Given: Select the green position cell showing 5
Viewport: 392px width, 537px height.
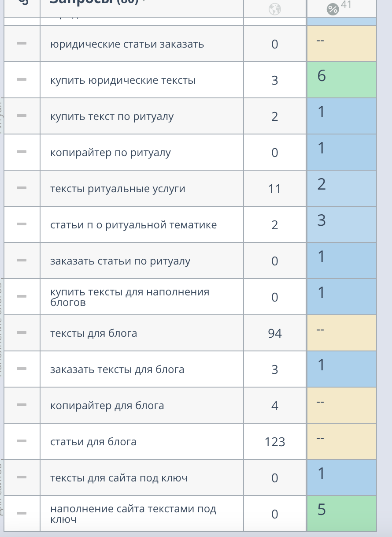Looking at the screenshot, I should click(x=342, y=514).
